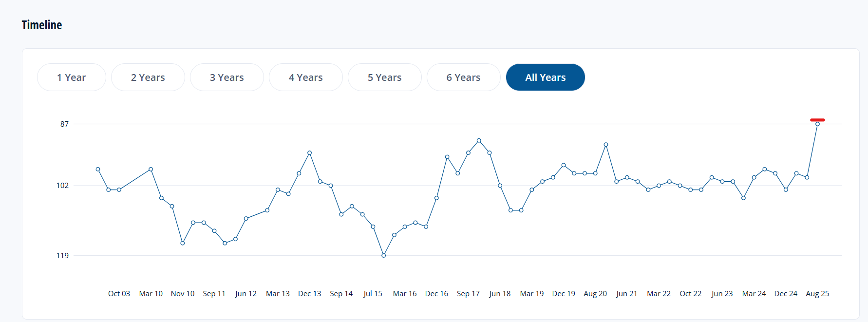Viewport: 868px width, 322px height.
Task: Click the Oct 03 x-axis label
Action: (x=119, y=294)
